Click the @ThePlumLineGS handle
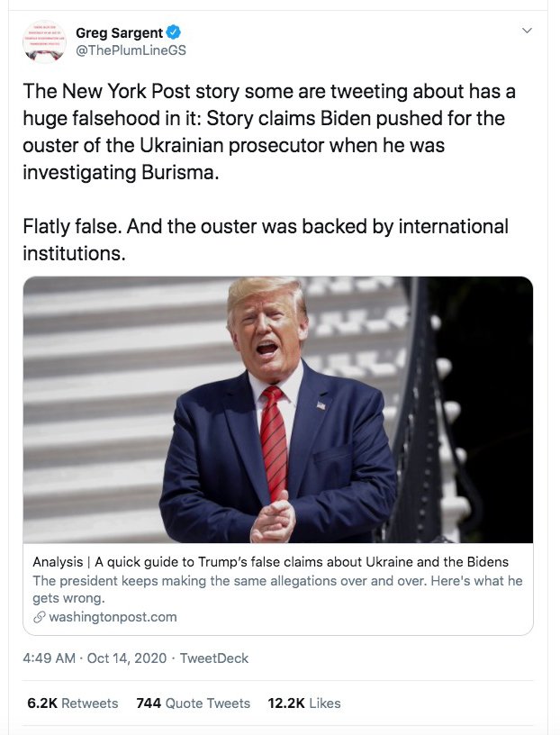Image resolution: width=560 pixels, height=735 pixels. pyautogui.click(x=131, y=50)
